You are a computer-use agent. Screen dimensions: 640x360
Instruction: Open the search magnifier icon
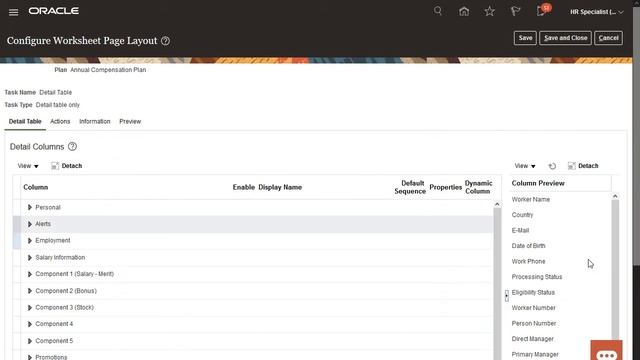tap(438, 11)
